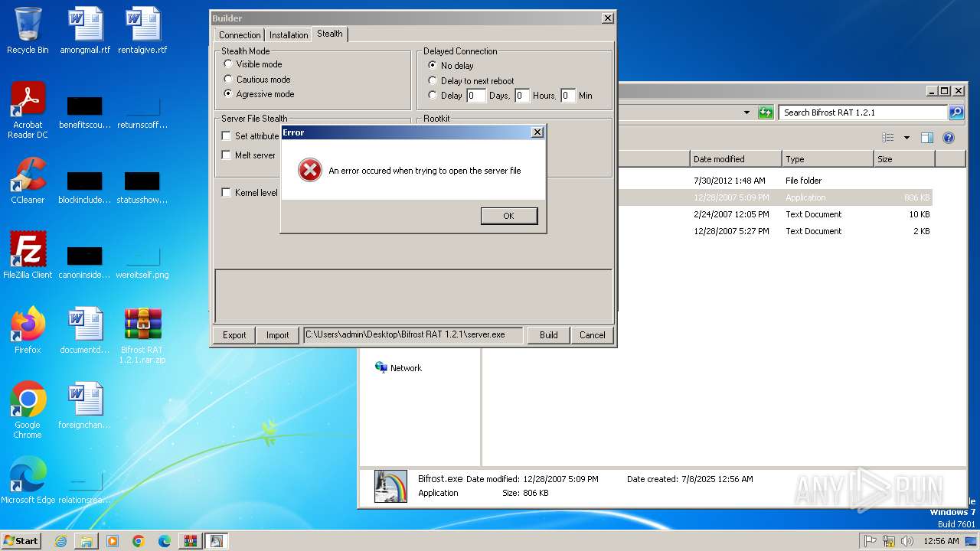Select Cautious mode radio button
This screenshot has height=551, width=980.
(x=228, y=79)
